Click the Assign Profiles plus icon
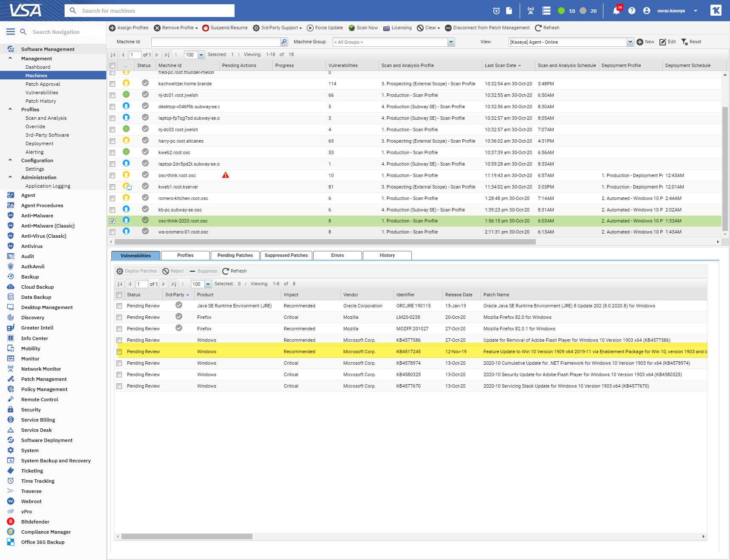 tap(112, 28)
